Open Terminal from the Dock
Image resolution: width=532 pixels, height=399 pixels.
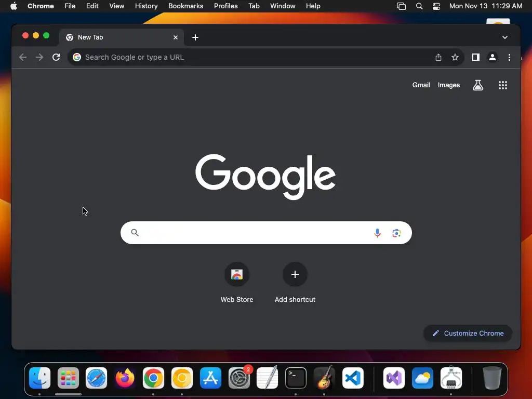296,378
